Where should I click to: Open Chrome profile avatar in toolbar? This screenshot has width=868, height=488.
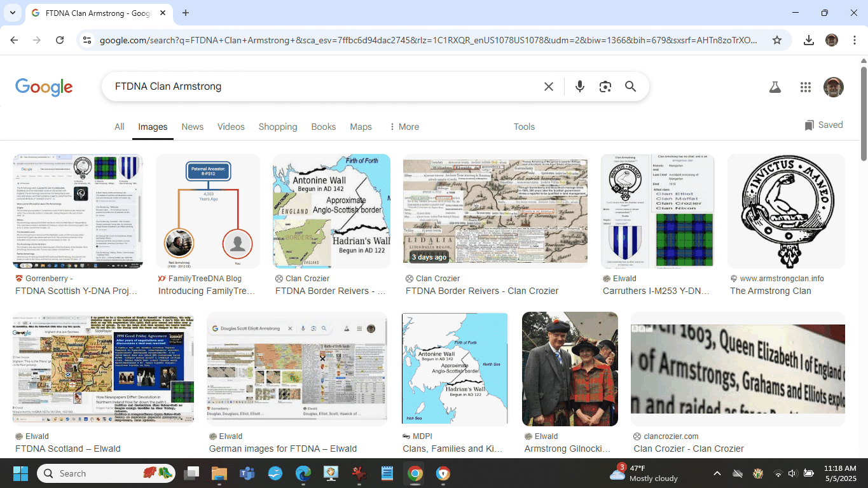tap(832, 40)
